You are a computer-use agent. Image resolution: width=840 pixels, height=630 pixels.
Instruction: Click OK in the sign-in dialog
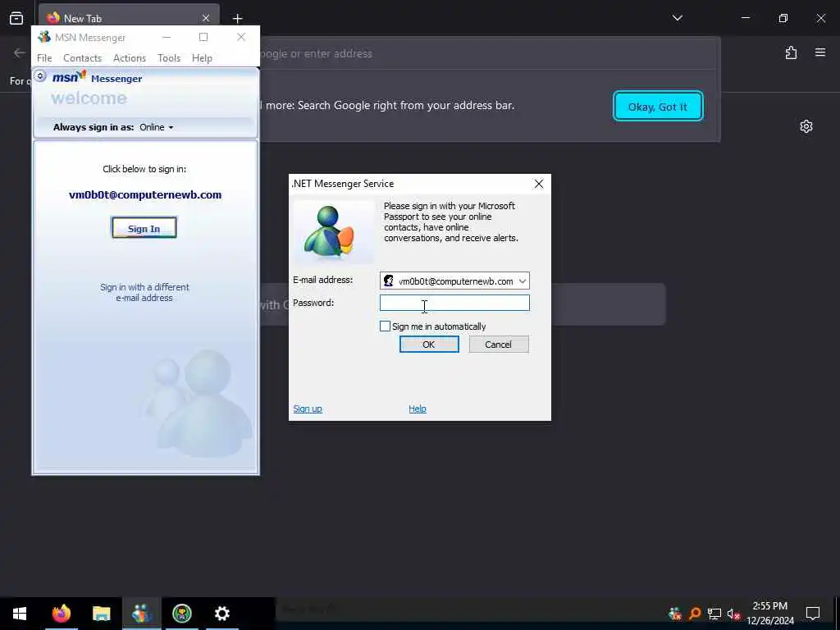428,345
